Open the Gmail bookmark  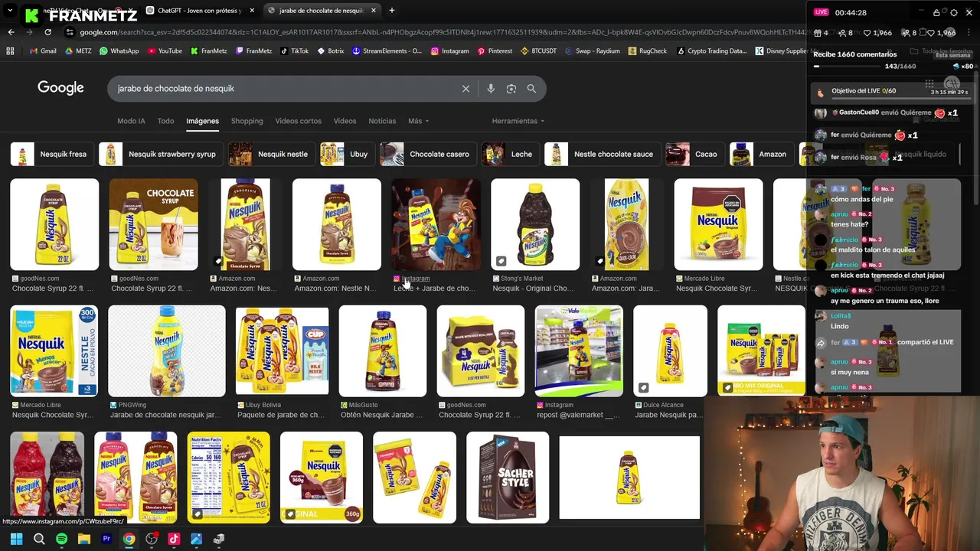(42, 51)
